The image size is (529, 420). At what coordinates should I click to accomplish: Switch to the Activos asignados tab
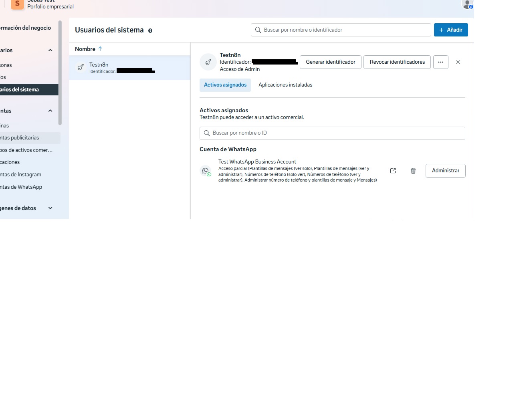pos(225,85)
